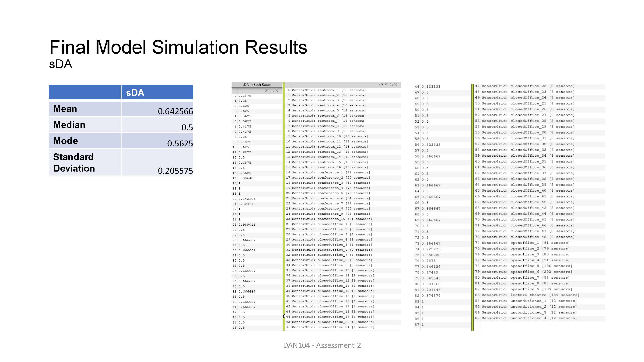Select the closedOffice_48 [6 sensors] row
The image size is (644, 362).
click(528, 237)
